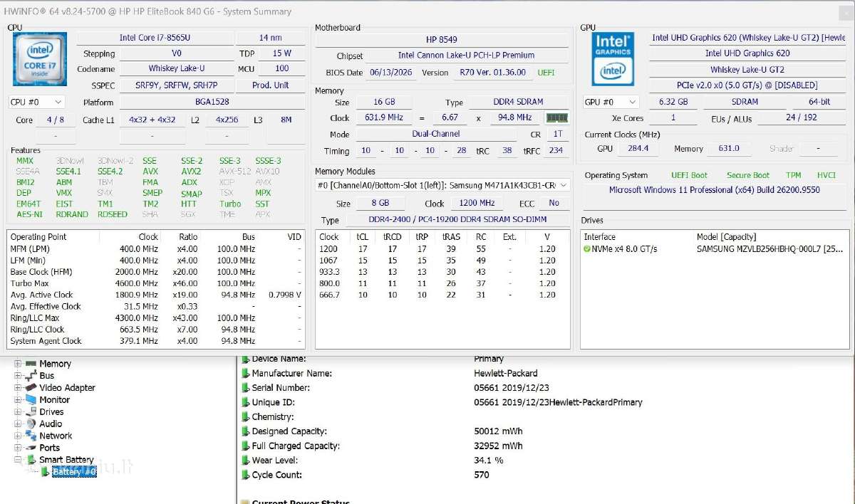Click the Prod. Unit field

(x=271, y=85)
